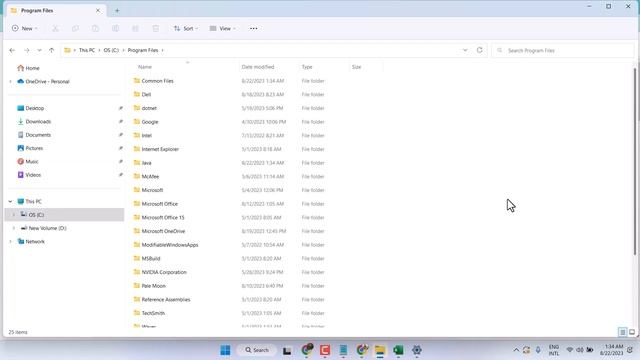Open the red C app on taskbar
The image size is (640, 360).
[x=325, y=350]
